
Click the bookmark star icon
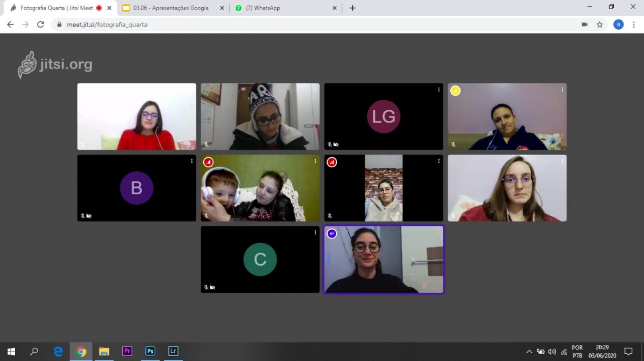pos(600,25)
